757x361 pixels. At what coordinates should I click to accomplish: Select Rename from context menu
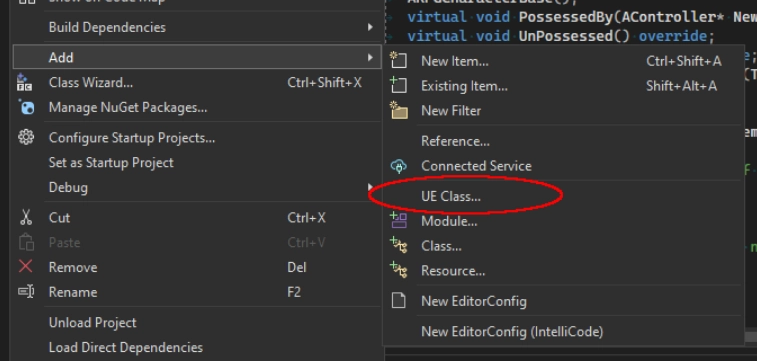coord(196,292)
